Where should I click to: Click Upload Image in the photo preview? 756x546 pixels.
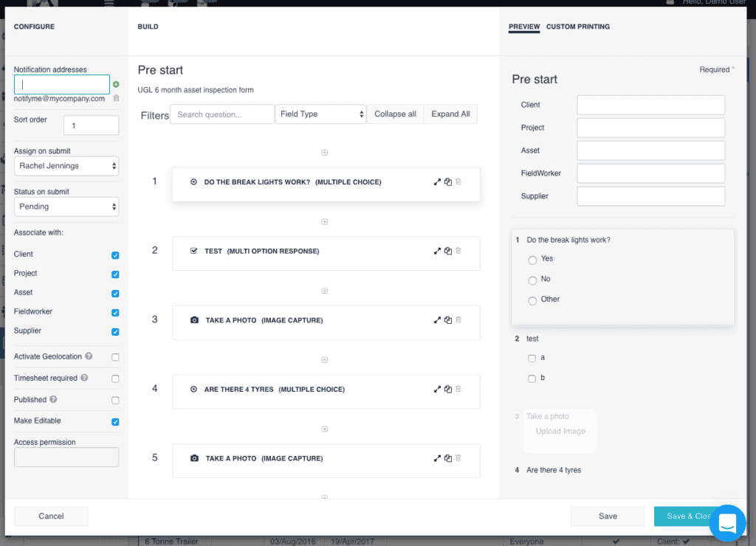pyautogui.click(x=560, y=431)
